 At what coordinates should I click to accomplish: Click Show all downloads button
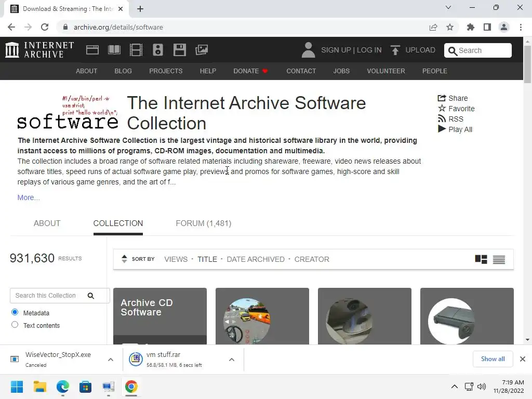[x=493, y=359]
